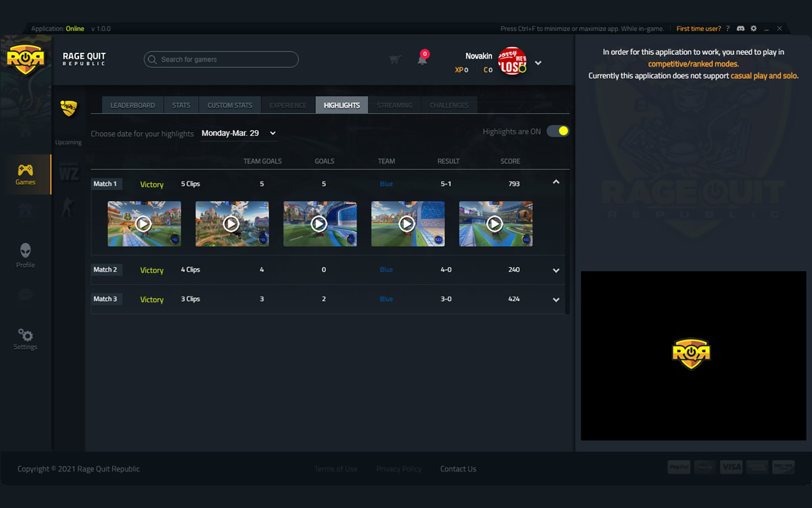Screen dimensions: 812x508
Task: Switch to the Custom Stats tab
Action: 229,105
